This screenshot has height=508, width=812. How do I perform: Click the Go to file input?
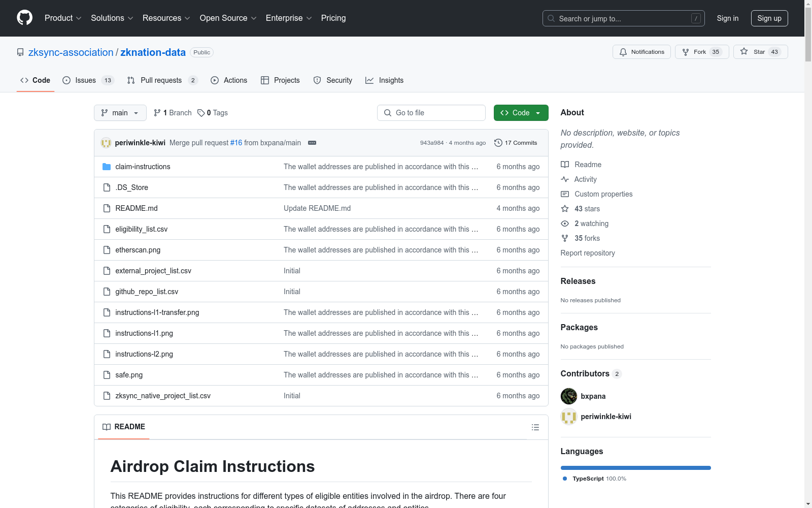click(x=431, y=113)
